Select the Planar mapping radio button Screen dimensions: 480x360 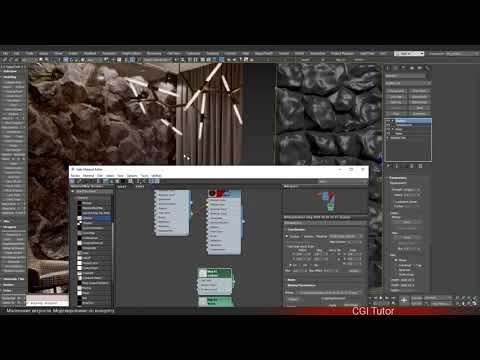point(396,260)
